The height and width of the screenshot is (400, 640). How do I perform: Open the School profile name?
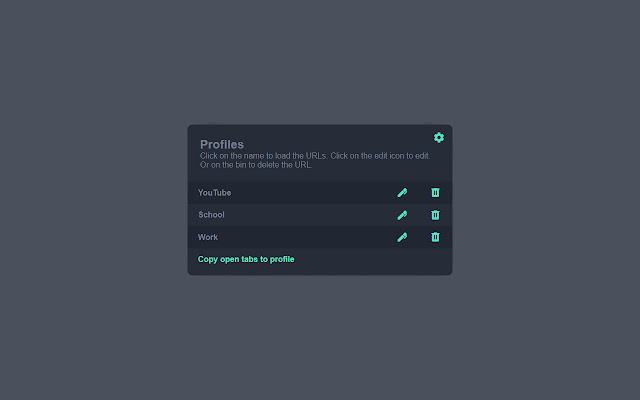211,215
